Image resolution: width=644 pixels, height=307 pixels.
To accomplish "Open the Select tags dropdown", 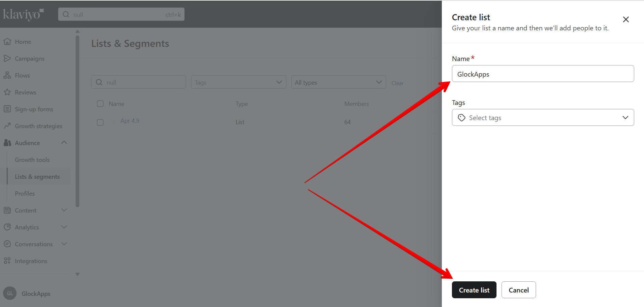I will click(x=543, y=117).
